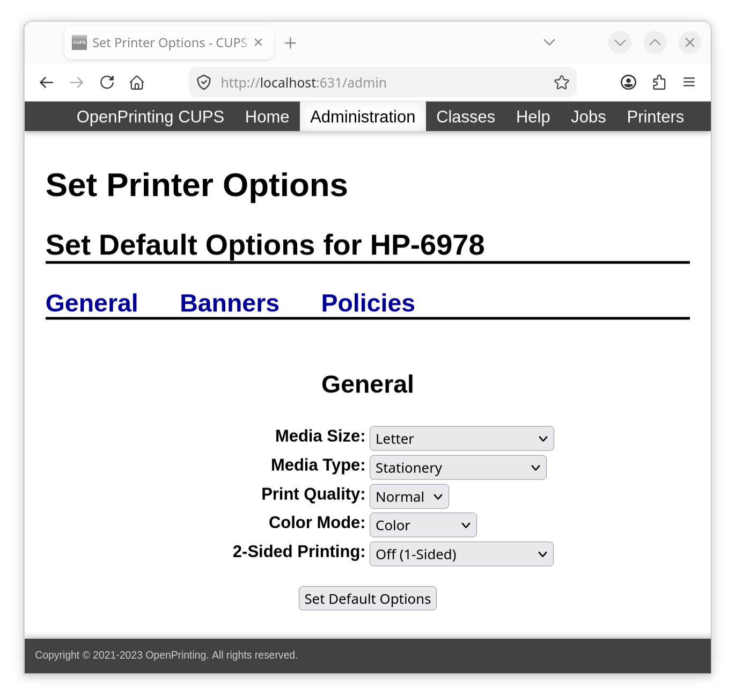This screenshot has width=735, height=700.
Task: Open the browser hamburger menu
Action: click(x=689, y=82)
